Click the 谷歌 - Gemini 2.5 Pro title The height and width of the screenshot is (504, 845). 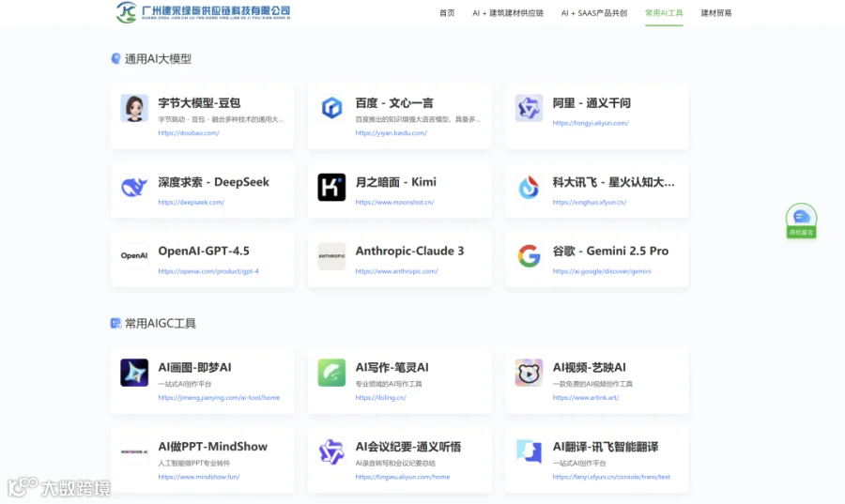(x=610, y=251)
